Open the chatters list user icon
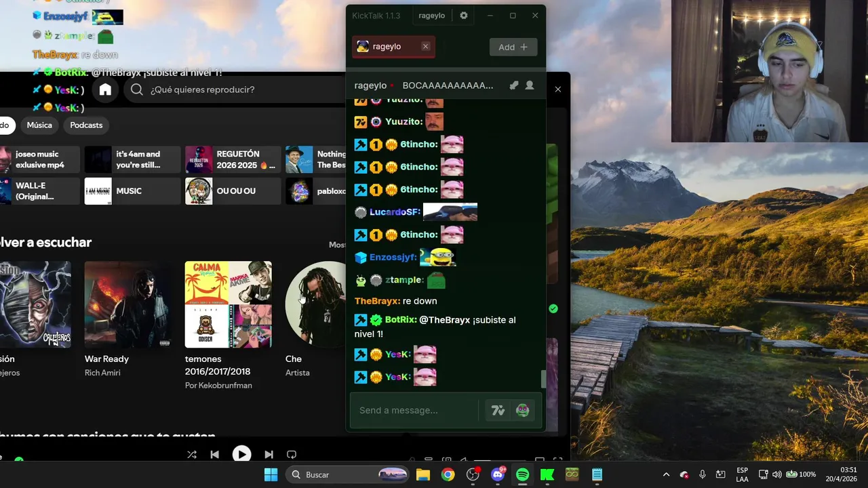The width and height of the screenshot is (868, 488). point(530,85)
